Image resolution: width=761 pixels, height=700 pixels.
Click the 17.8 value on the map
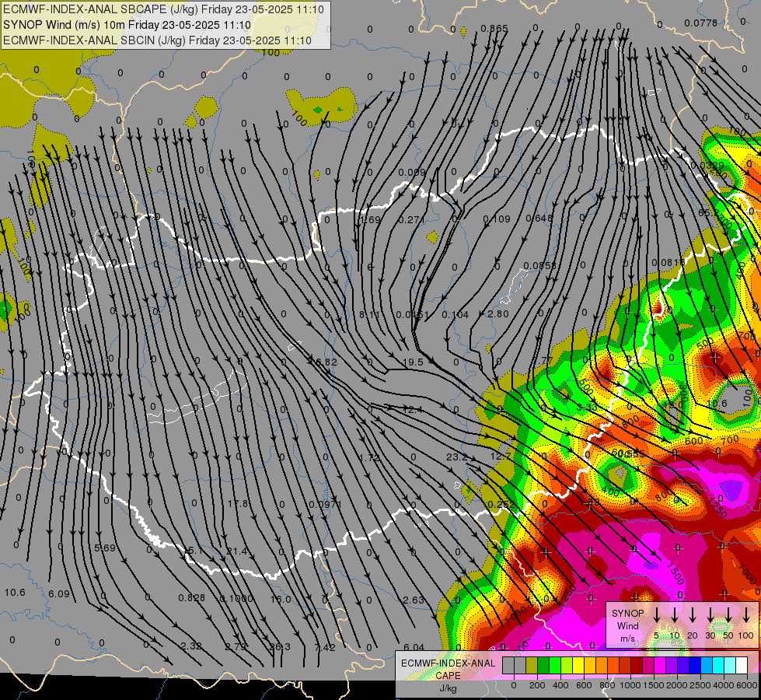point(239,504)
